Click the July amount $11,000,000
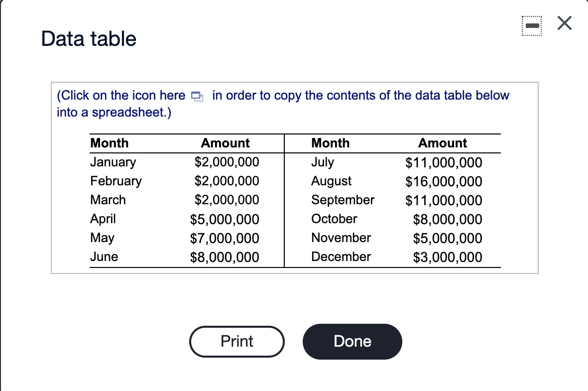The image size is (588, 391). point(444,163)
